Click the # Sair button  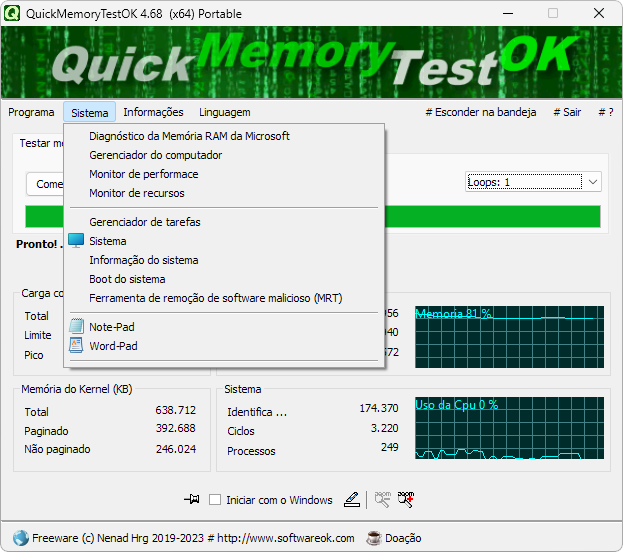(x=567, y=112)
